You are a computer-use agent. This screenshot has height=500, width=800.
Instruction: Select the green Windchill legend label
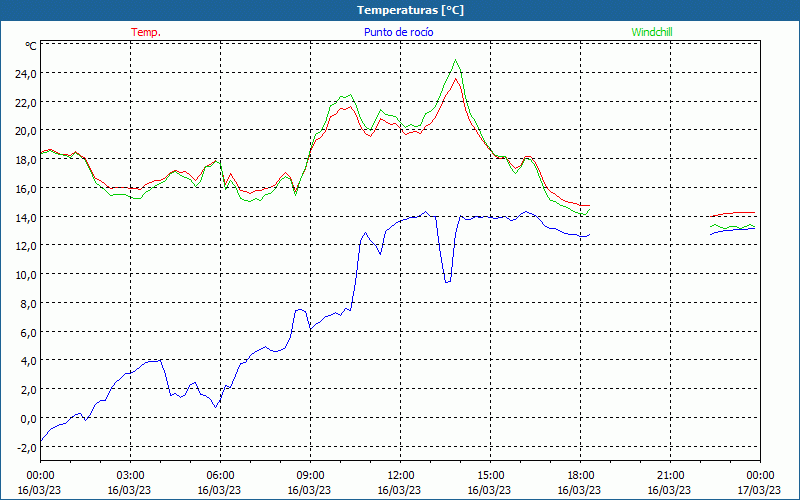coord(652,32)
